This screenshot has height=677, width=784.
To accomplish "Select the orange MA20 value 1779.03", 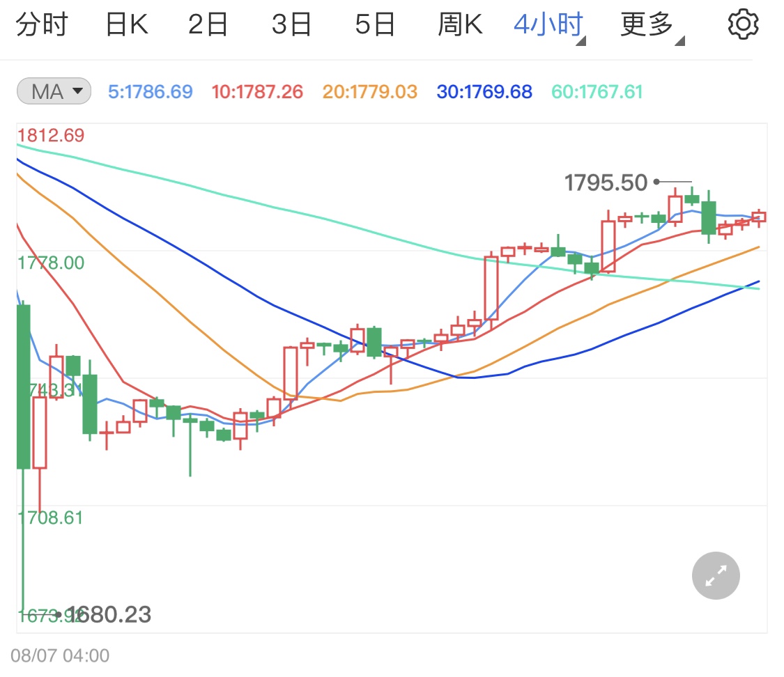I will [369, 91].
